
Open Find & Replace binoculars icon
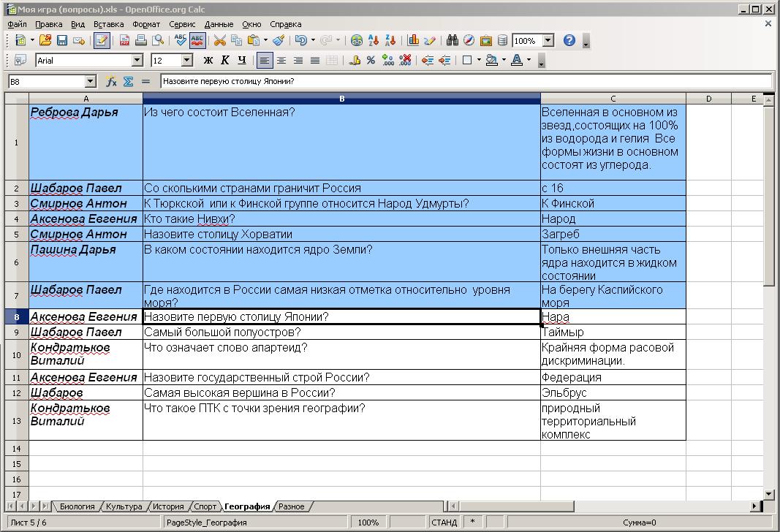(x=453, y=41)
